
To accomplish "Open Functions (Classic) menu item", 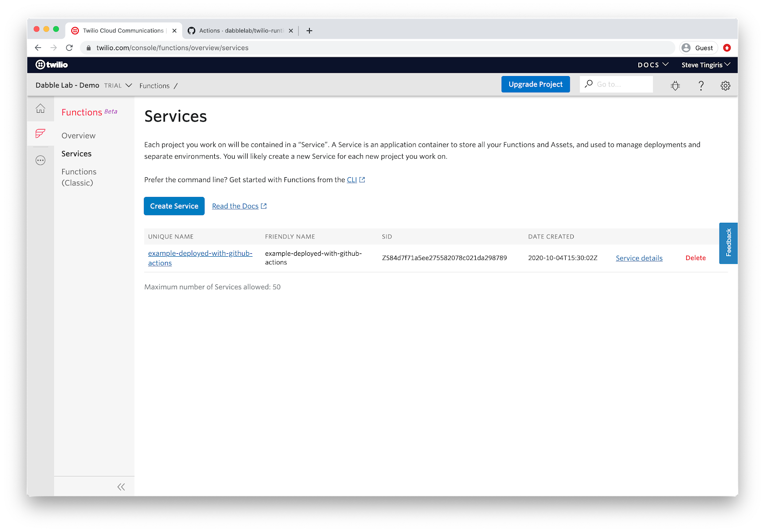I will coord(79,177).
